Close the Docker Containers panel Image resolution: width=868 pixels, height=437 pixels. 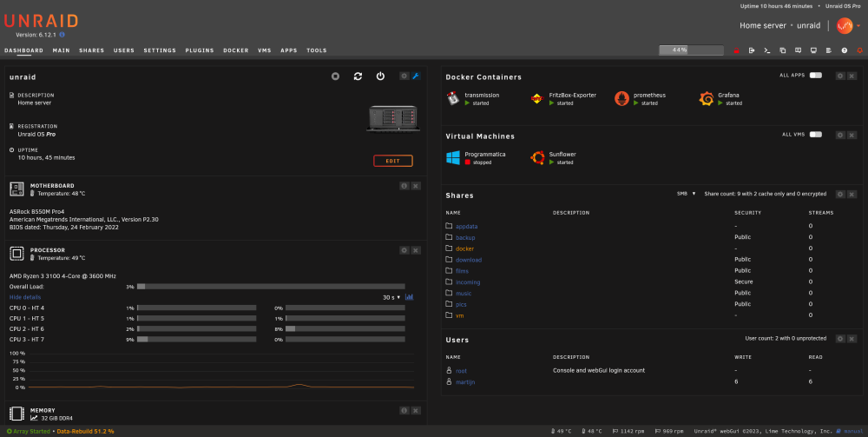(852, 76)
